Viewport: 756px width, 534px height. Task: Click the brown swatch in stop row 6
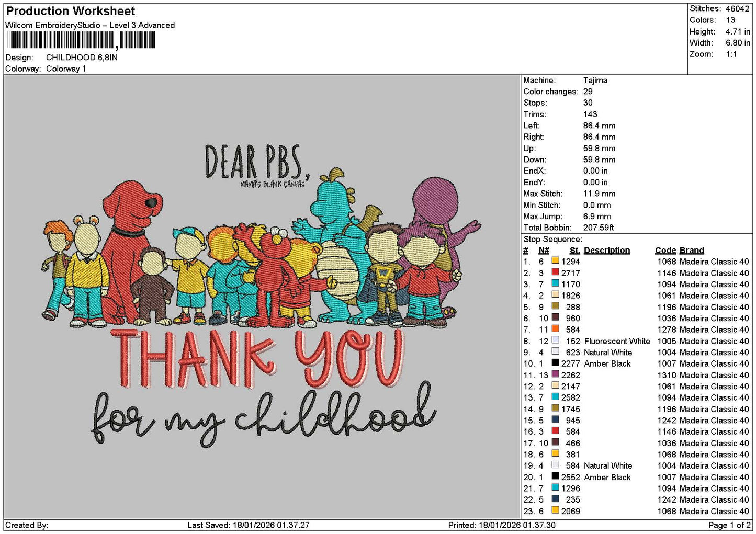(555, 318)
